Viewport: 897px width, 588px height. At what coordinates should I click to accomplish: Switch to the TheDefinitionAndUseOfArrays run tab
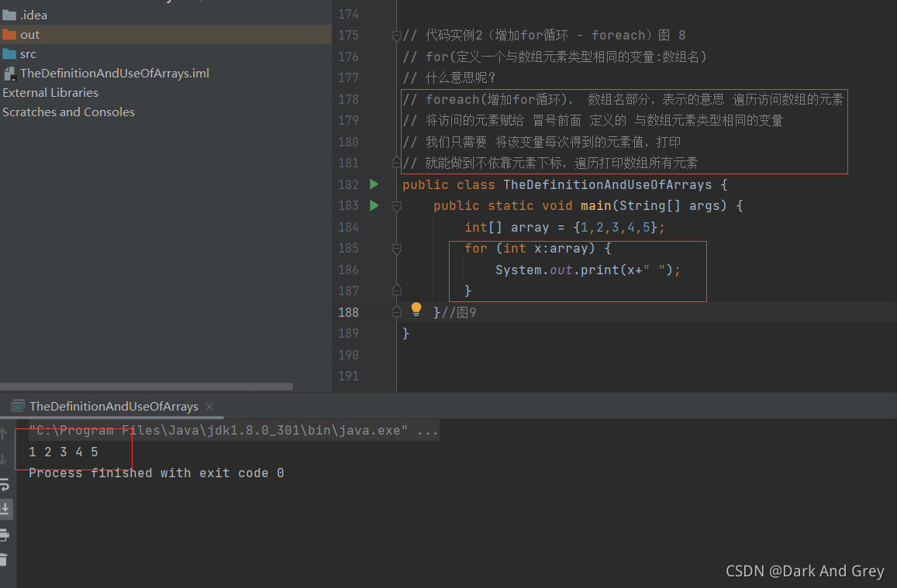(x=113, y=406)
